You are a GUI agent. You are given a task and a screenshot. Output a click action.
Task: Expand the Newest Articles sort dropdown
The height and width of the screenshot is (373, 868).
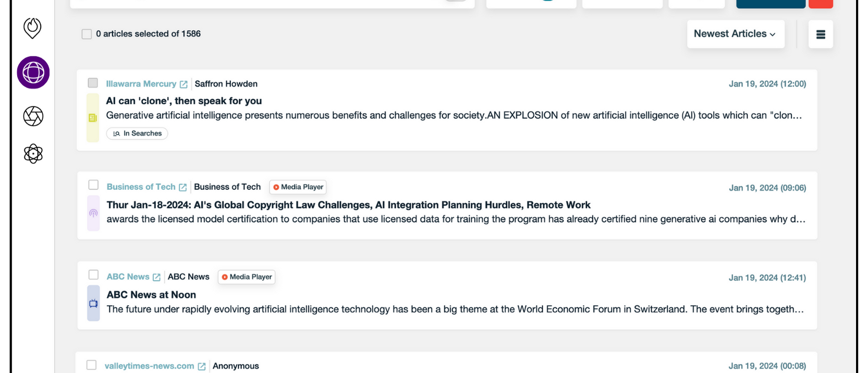[x=735, y=34]
